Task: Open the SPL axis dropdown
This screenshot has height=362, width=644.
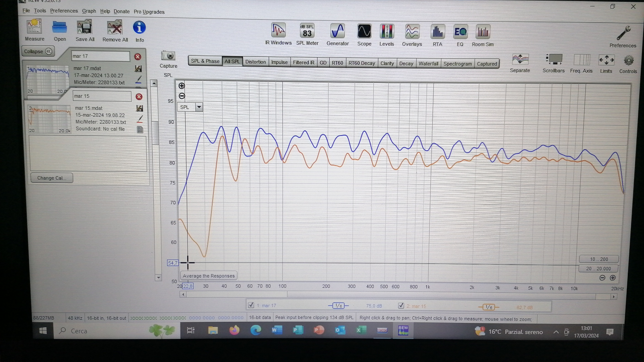Action: click(199, 107)
